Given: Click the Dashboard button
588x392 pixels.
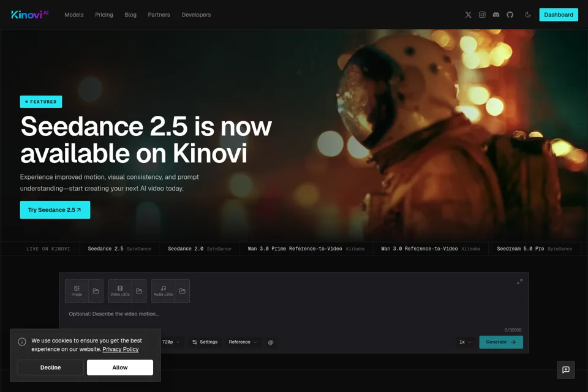Looking at the screenshot, I should click(559, 15).
